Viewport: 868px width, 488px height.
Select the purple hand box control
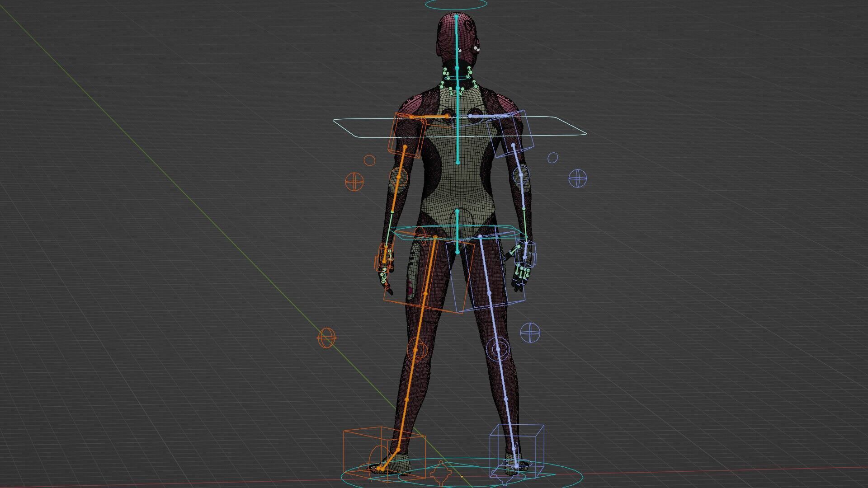point(526,254)
